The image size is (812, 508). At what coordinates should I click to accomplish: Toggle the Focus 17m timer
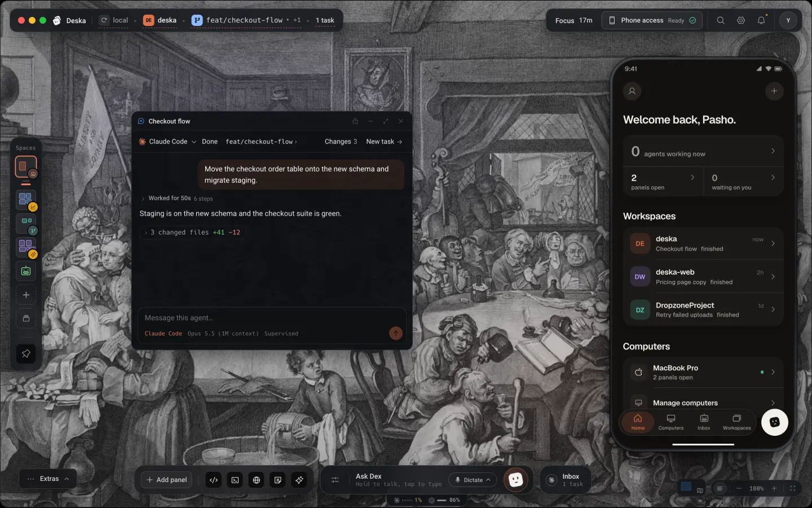(573, 20)
